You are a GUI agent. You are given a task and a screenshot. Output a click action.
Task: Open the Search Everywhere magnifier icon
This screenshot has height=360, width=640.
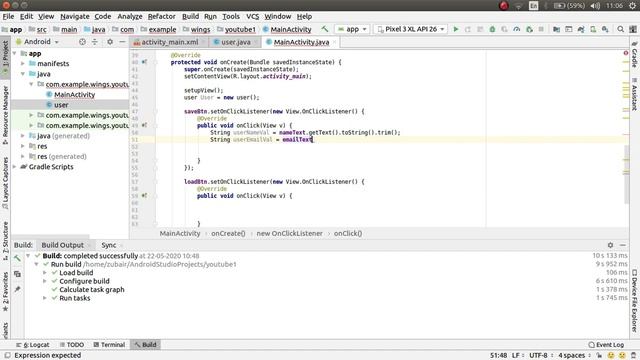pos(620,29)
